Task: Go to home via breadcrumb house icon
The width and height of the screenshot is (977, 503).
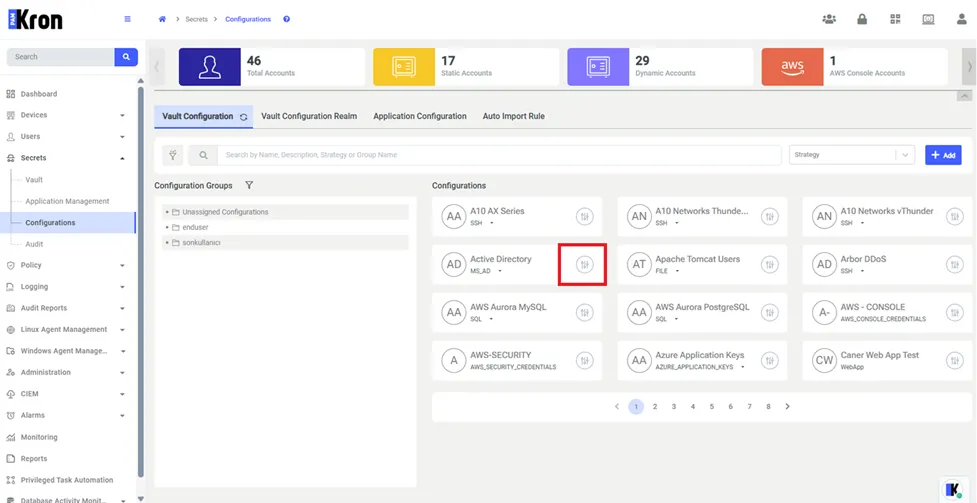Action: coord(162,19)
